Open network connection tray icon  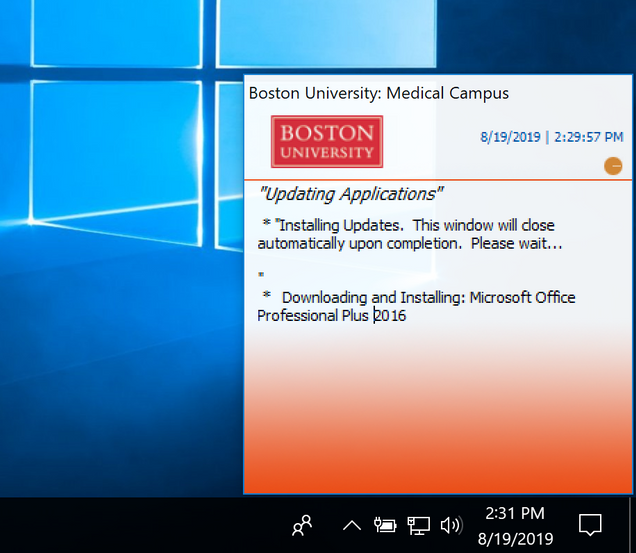point(418,525)
